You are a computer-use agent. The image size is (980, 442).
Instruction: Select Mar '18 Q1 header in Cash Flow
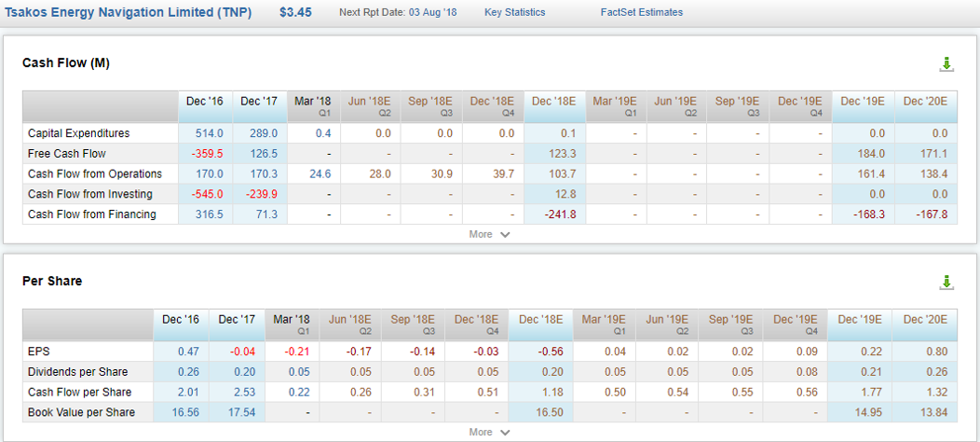point(314,107)
